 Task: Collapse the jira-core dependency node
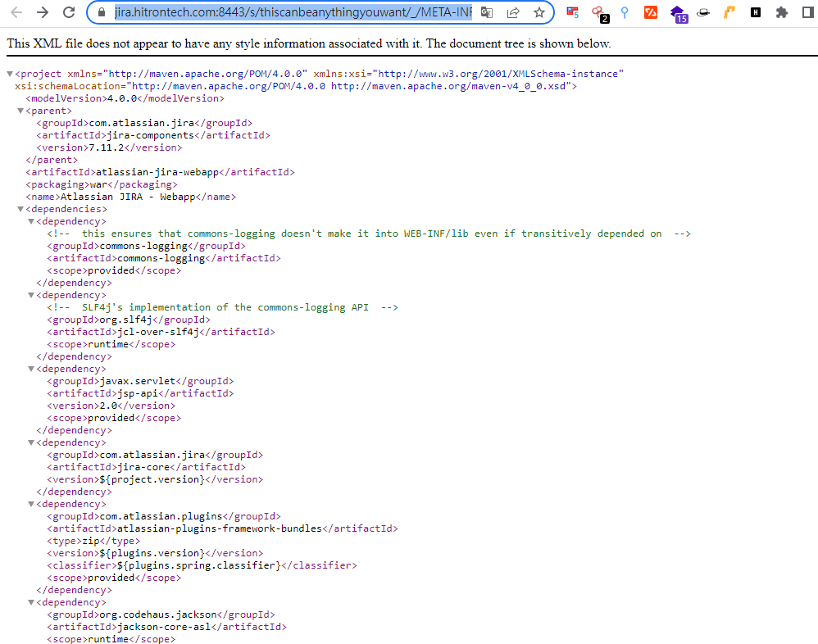tap(31, 442)
